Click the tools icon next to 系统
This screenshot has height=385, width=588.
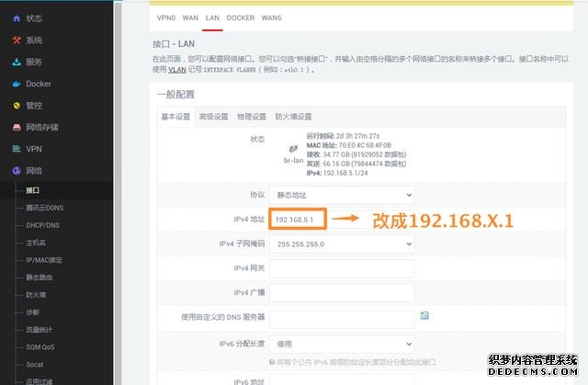coord(17,40)
